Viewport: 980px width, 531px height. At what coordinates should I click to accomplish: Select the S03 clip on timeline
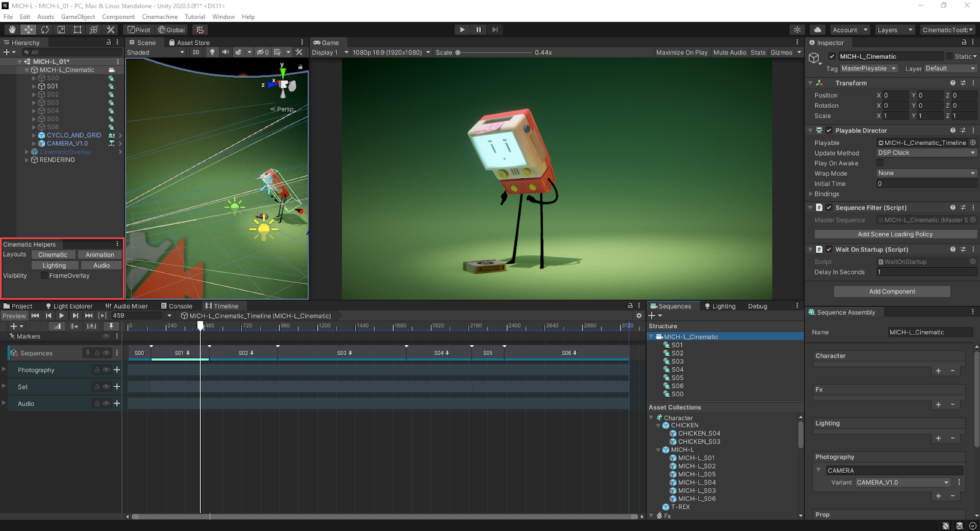click(x=342, y=353)
